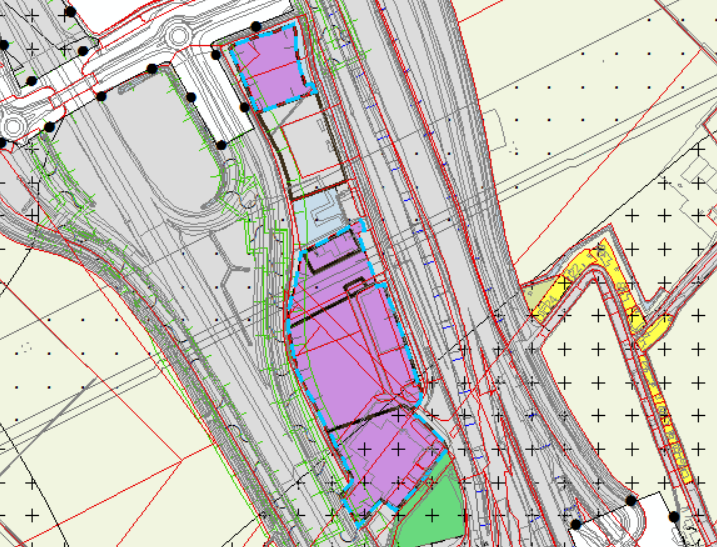This screenshot has width=717, height=547.
Task: Select the long narrow yellow strip at lower right
Action: pos(664,416)
